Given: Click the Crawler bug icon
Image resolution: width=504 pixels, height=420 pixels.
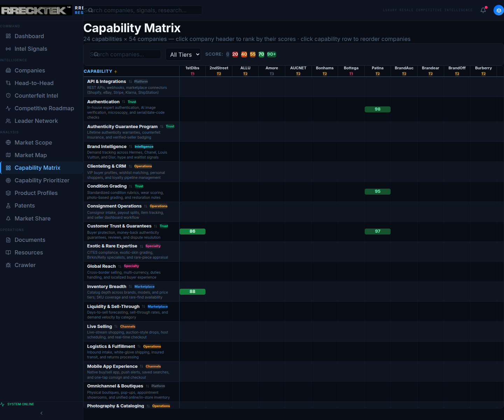Looking at the screenshot, I should pos(8,265).
